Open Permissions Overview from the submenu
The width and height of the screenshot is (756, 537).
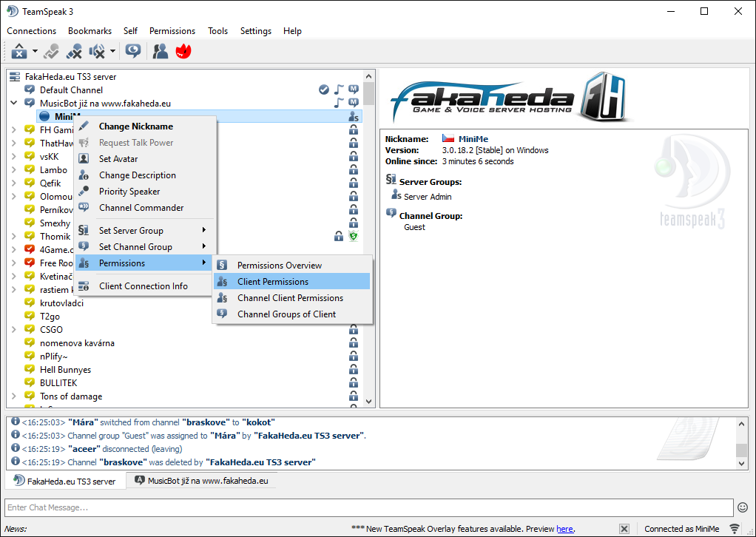click(x=291, y=265)
